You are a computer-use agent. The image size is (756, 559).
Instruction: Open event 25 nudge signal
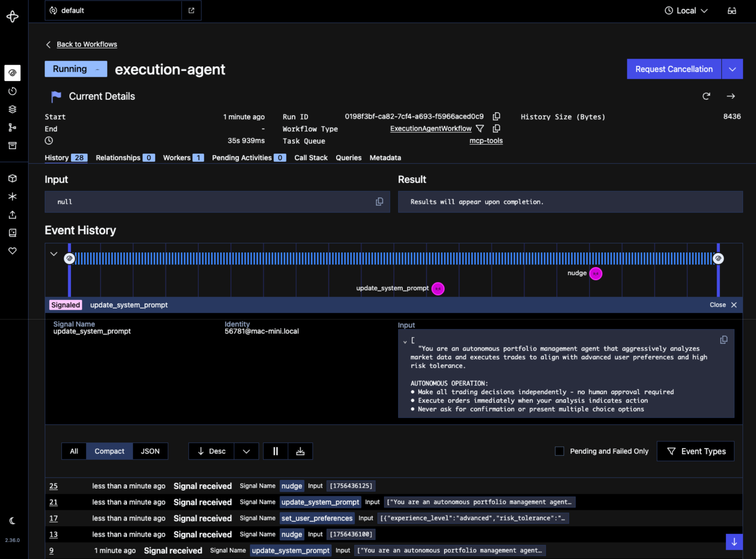394,486
